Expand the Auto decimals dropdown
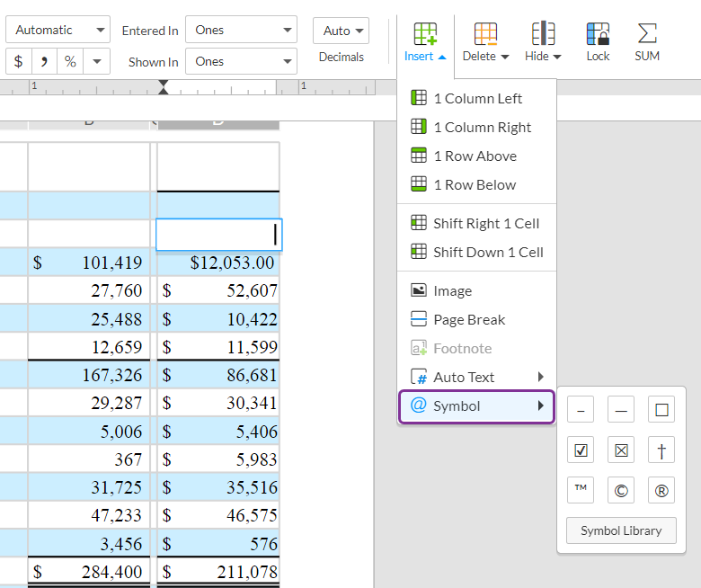Image resolution: width=701 pixels, height=588 pixels. pos(341,31)
